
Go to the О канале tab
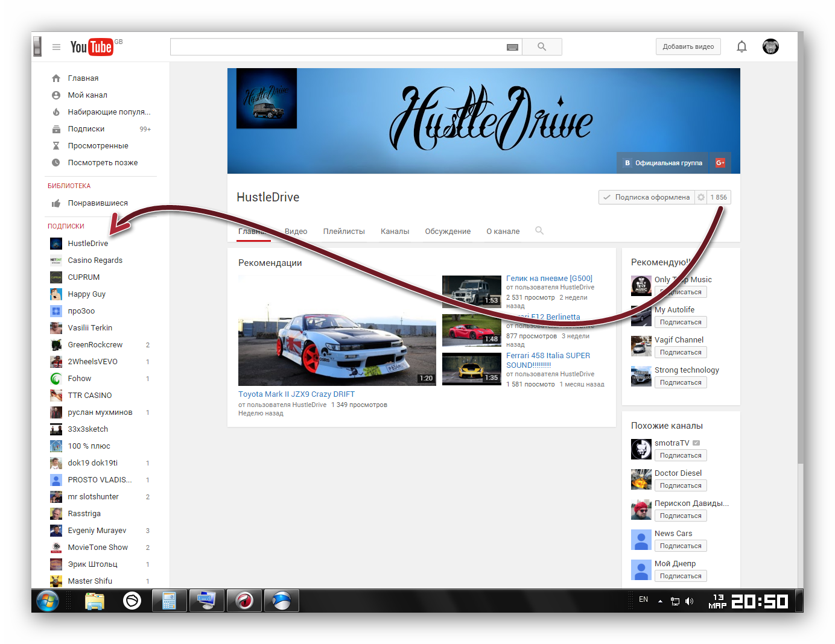503,232
